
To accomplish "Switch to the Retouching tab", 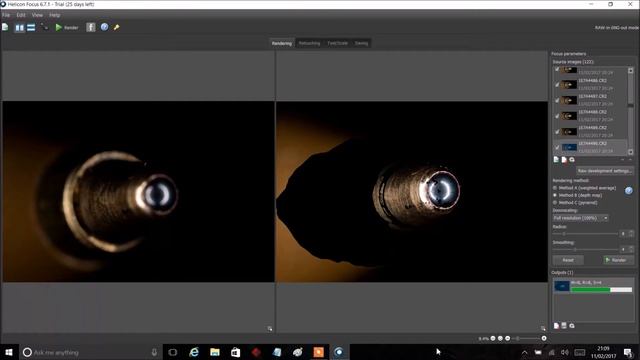I will click(309, 43).
